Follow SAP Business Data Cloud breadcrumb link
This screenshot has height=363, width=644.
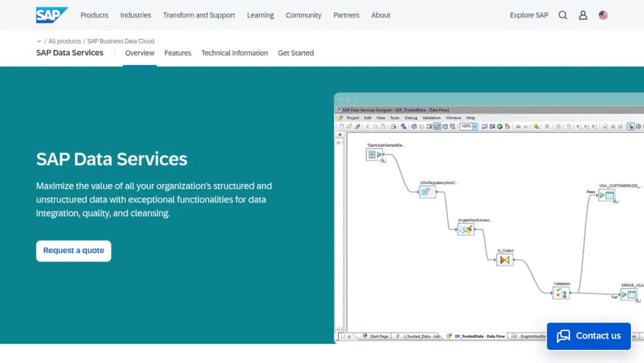[120, 41]
